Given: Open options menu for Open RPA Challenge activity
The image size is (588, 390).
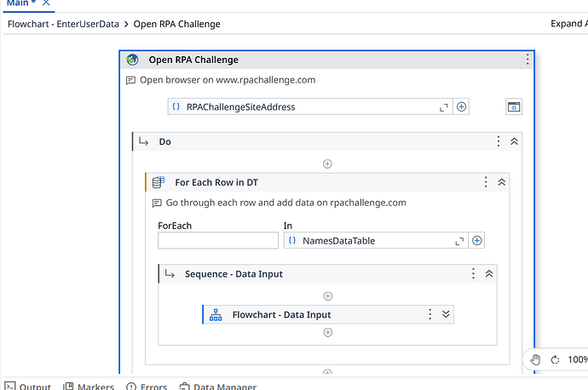Looking at the screenshot, I should (527, 60).
